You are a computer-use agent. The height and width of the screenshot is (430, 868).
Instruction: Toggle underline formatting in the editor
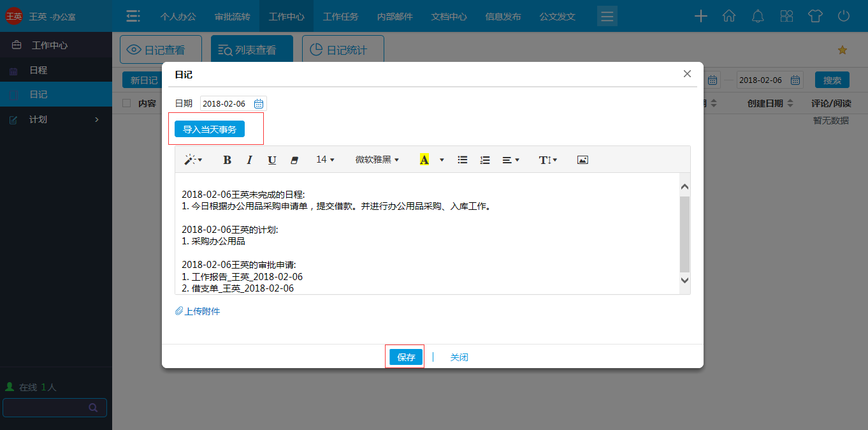271,159
